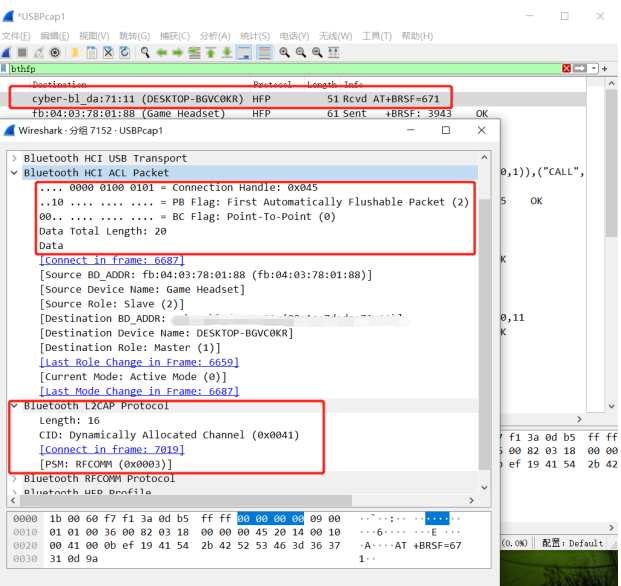Image resolution: width=621 pixels, height=586 pixels.
Task: Open the 分析(A) menu
Action: click(x=214, y=36)
